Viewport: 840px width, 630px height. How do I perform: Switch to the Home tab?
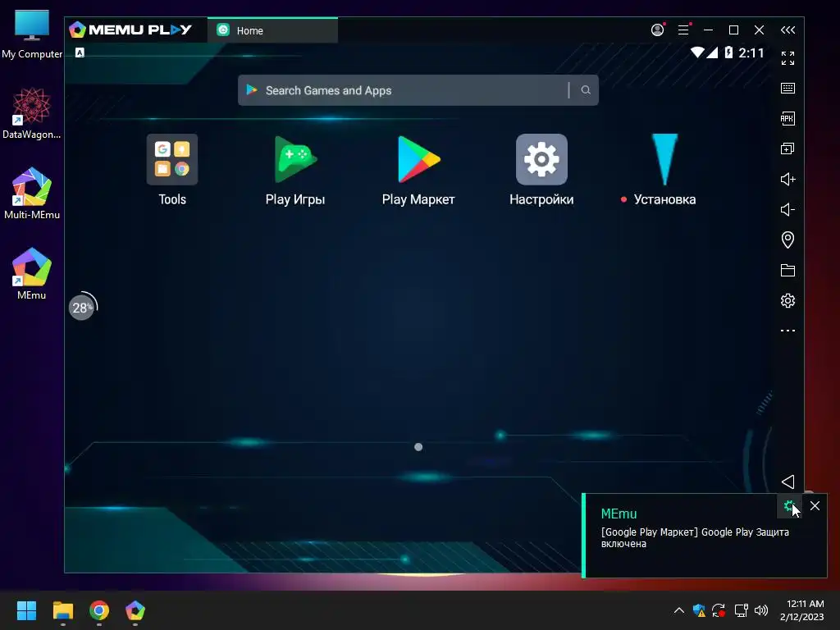click(272, 30)
